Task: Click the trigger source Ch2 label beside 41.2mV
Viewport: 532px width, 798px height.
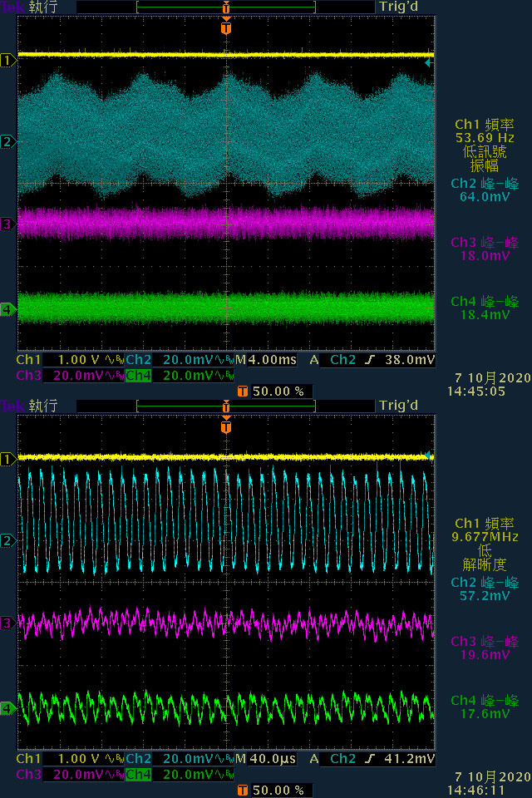Action: (342, 759)
